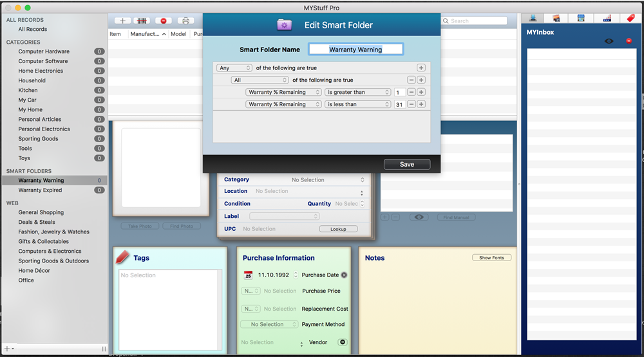Click the Smart Folder Name text field

tap(355, 50)
